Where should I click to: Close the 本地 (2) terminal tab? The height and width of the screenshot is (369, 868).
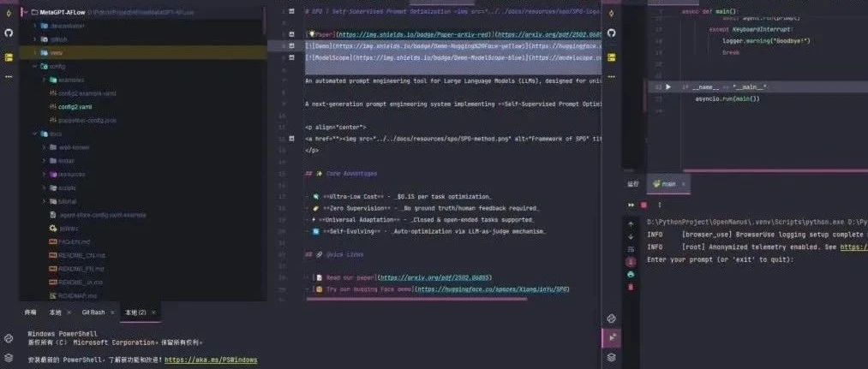pyautogui.click(x=154, y=312)
